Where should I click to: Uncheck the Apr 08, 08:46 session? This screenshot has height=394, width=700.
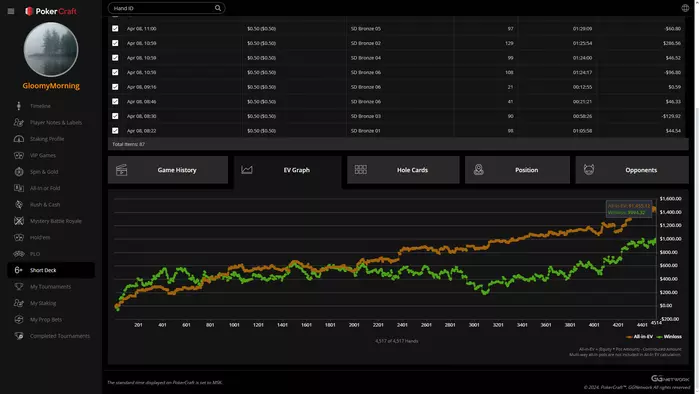pyautogui.click(x=115, y=102)
